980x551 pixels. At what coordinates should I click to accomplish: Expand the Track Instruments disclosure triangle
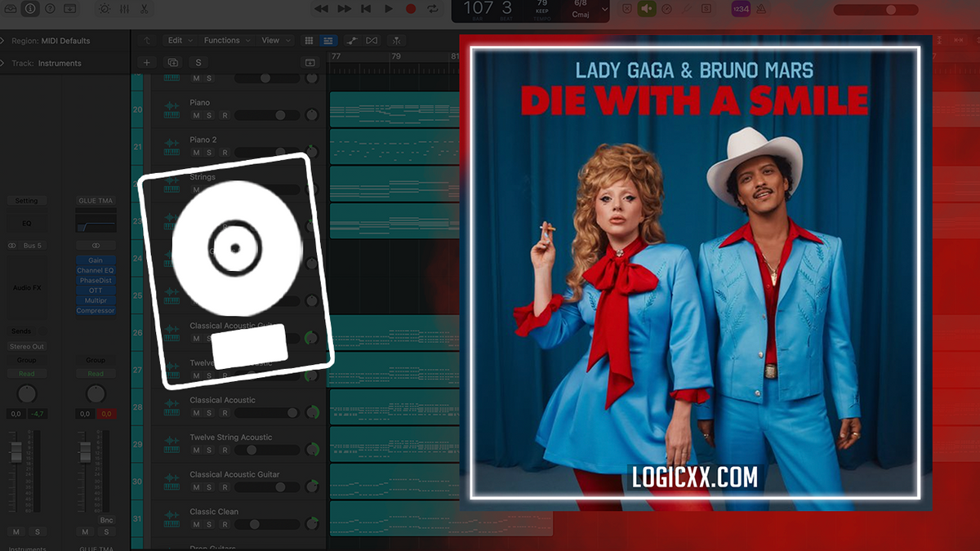[3, 64]
